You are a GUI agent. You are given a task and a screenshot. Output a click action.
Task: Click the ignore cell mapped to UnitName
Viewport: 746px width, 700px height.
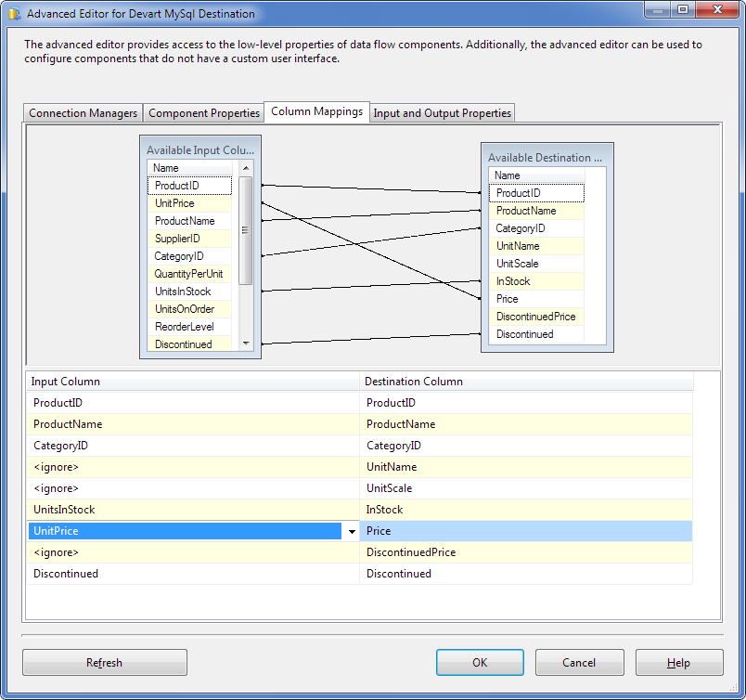click(x=193, y=467)
